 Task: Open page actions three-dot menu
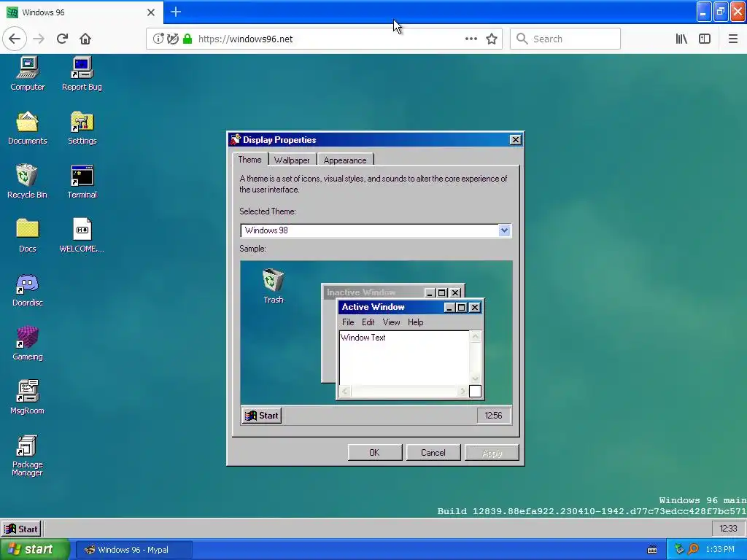[x=471, y=39]
